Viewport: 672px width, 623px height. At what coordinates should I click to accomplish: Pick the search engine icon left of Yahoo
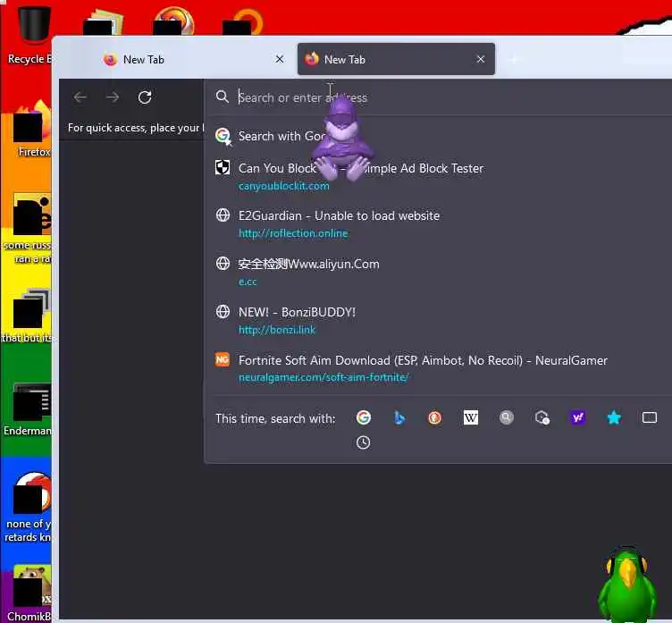542,417
